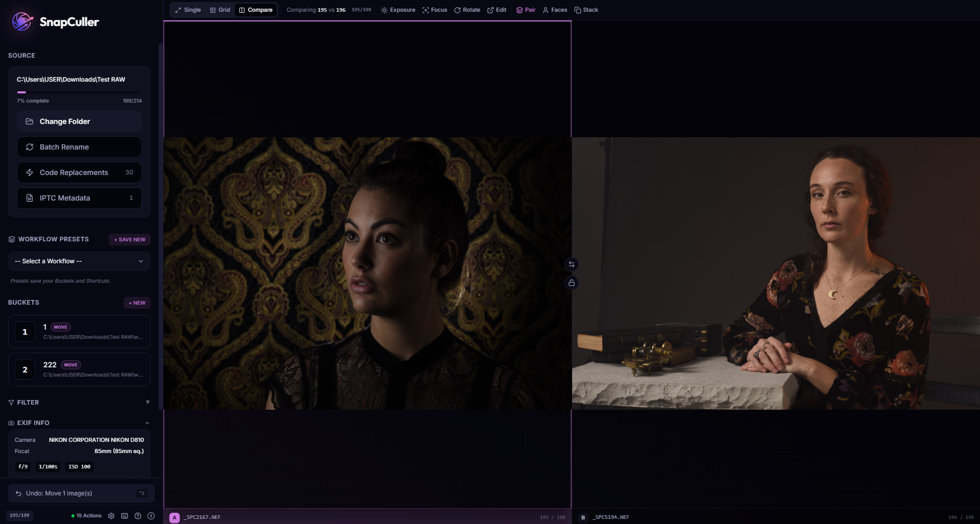Click the Focus target icon
The image size is (980, 524).
tap(426, 10)
